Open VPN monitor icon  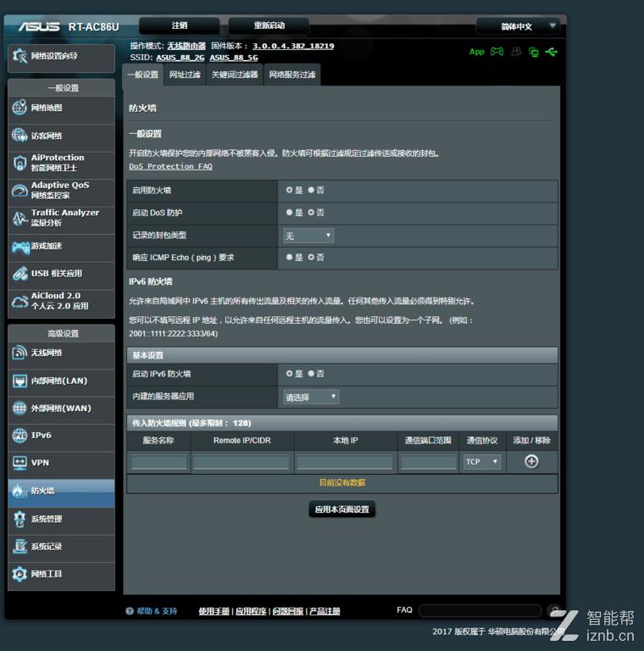click(x=19, y=463)
